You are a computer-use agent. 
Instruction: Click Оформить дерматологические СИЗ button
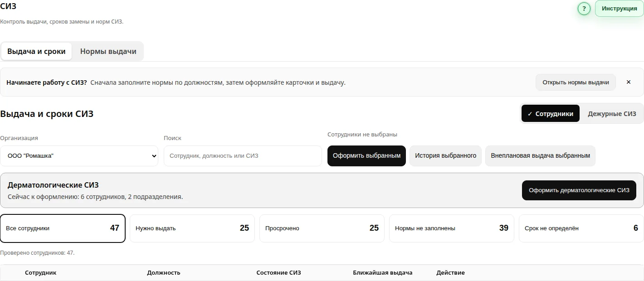(579, 190)
